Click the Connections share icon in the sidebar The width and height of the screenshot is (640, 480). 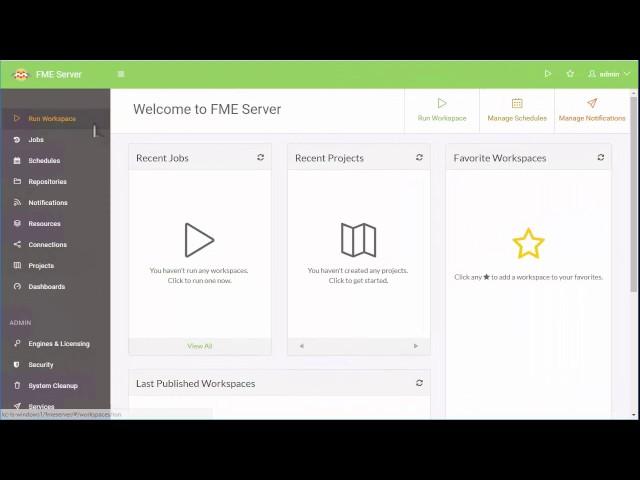coord(17,244)
